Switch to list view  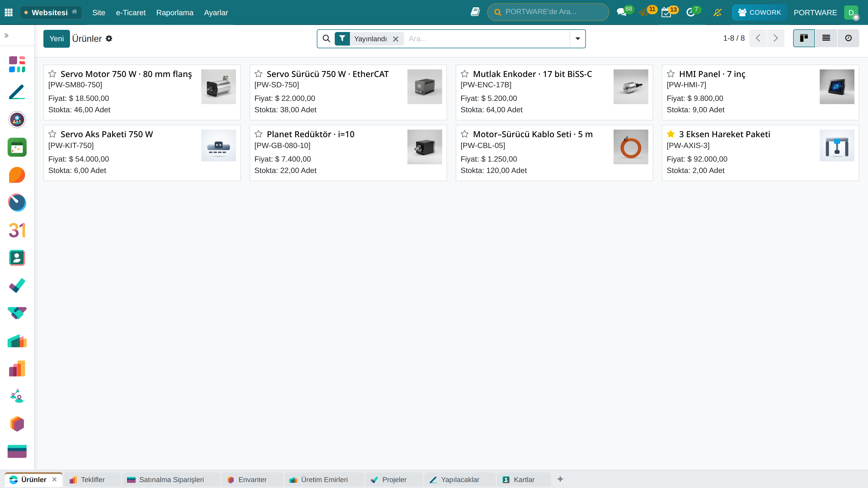826,38
